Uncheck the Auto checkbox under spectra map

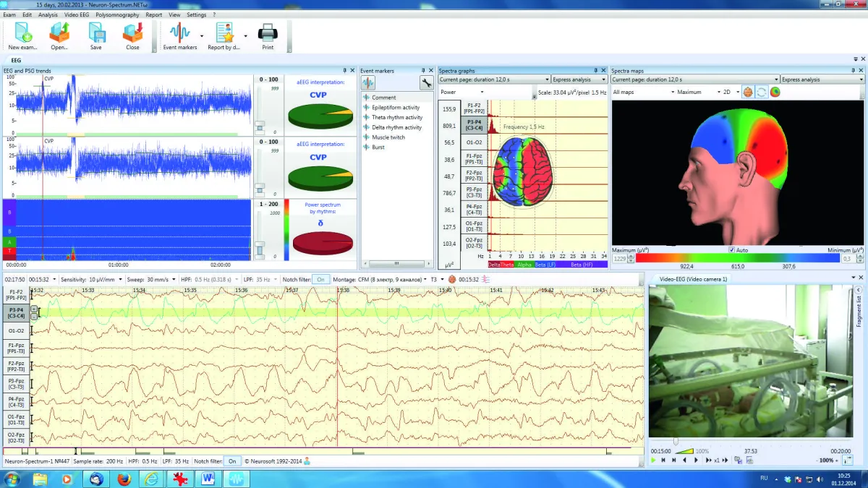(731, 250)
